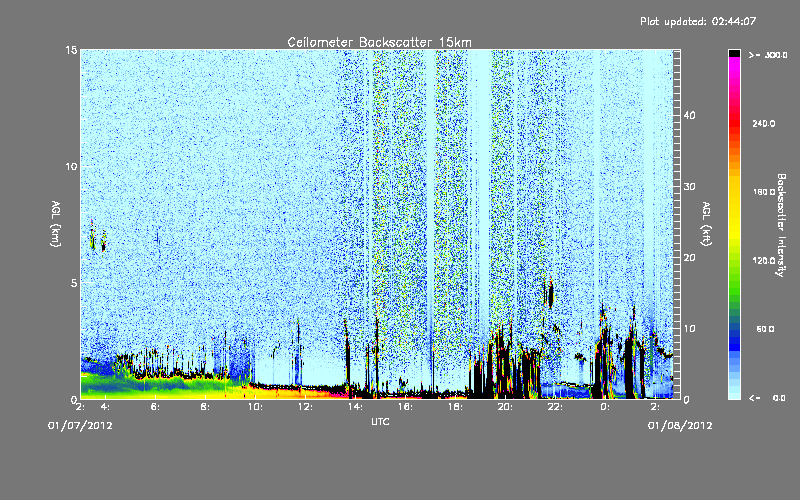The width and height of the screenshot is (800, 500).
Task: Click the "20:" hour tick on time axis
Action: pos(505,407)
